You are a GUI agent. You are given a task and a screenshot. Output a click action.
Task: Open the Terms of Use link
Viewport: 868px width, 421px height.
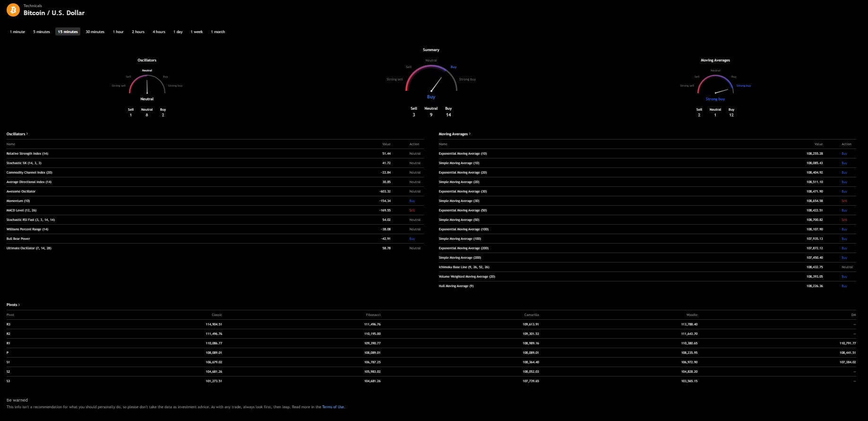[333, 407]
